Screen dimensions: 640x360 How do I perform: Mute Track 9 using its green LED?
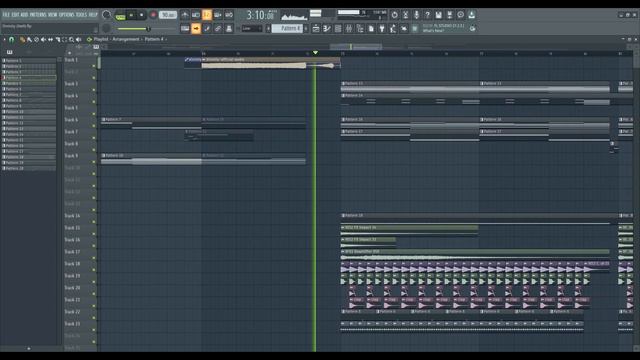pos(94,162)
